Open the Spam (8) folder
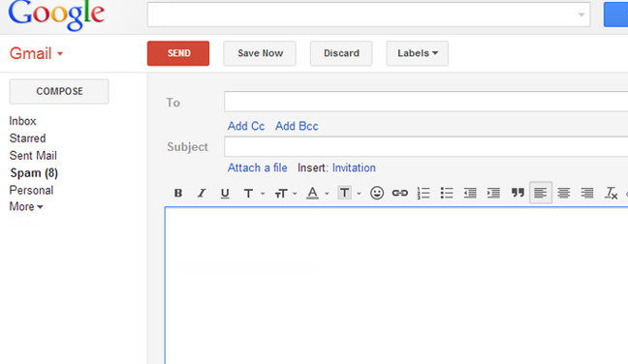This screenshot has height=364, width=628. 34,172
